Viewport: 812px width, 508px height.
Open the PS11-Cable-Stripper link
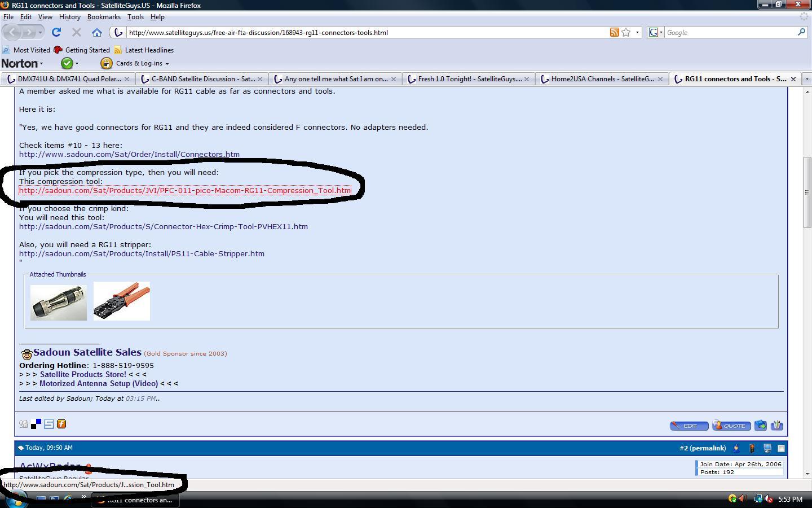[142, 253]
